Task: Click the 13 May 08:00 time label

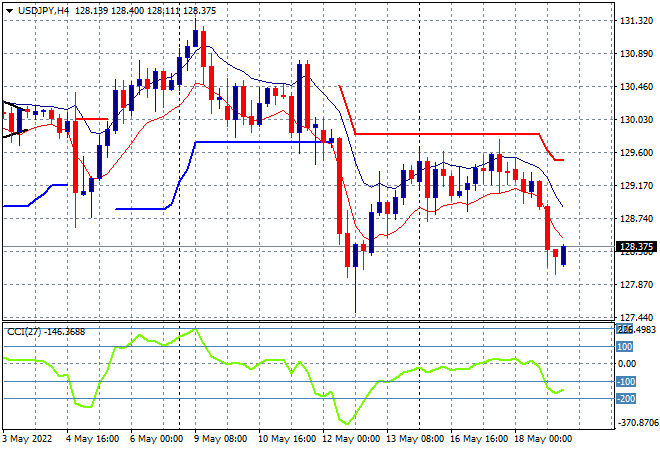Action: [415, 439]
